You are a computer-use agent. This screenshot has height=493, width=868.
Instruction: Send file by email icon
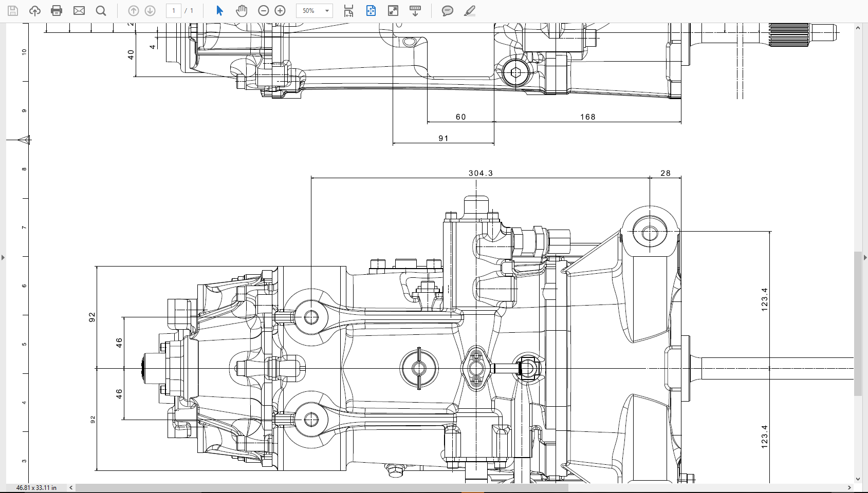[79, 11]
